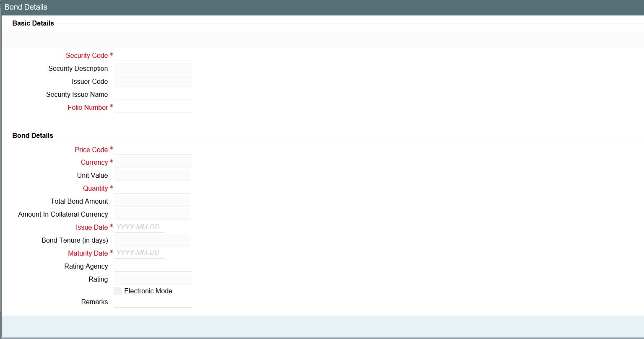
Task: Click the Total Bond Amount field
Action: pos(152,201)
